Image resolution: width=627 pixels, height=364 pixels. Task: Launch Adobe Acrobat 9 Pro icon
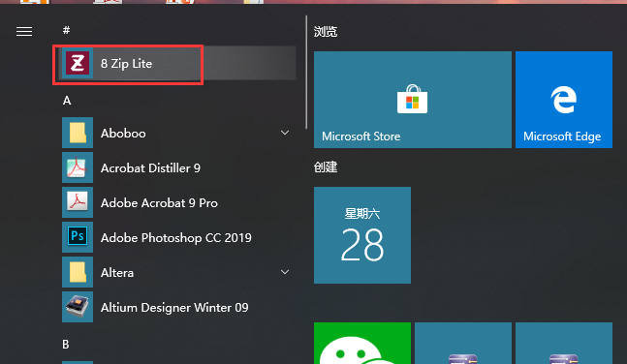[x=78, y=202]
